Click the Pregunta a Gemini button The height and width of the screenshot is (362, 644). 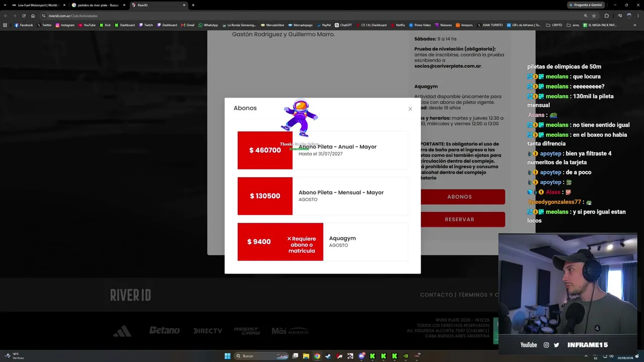coord(586,5)
